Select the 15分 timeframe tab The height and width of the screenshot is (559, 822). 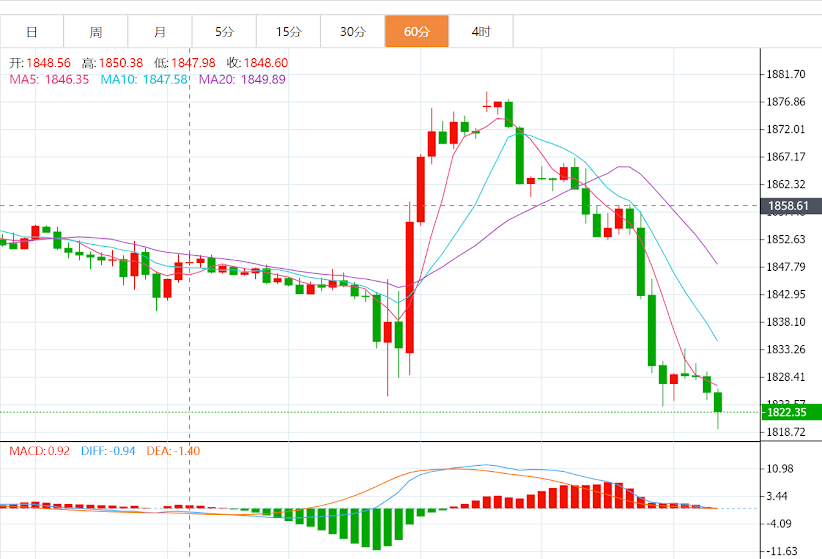pos(288,31)
